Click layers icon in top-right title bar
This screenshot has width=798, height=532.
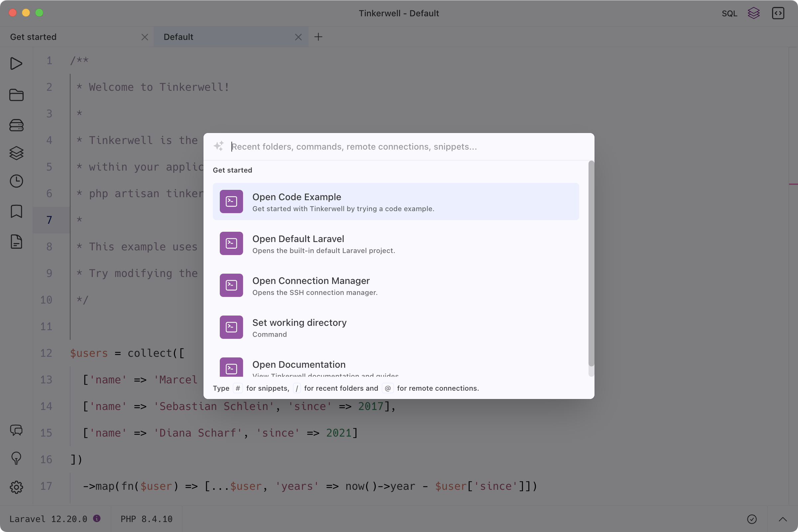(753, 13)
